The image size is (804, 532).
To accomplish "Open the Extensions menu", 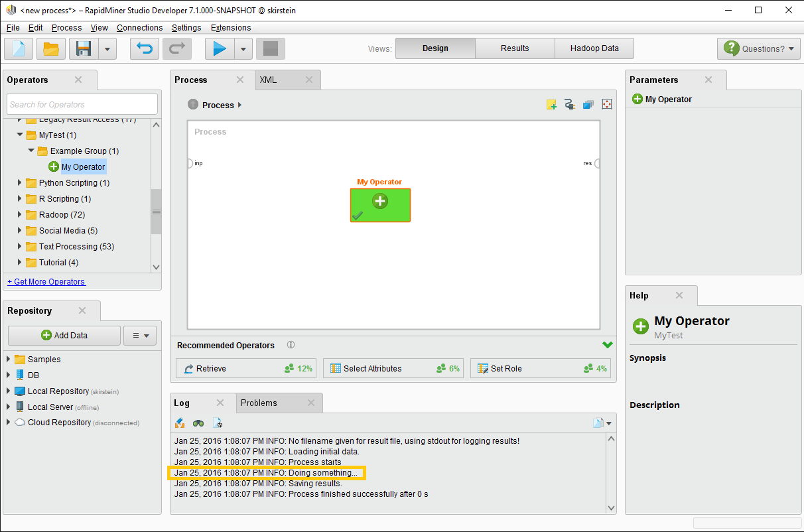I will (x=230, y=28).
